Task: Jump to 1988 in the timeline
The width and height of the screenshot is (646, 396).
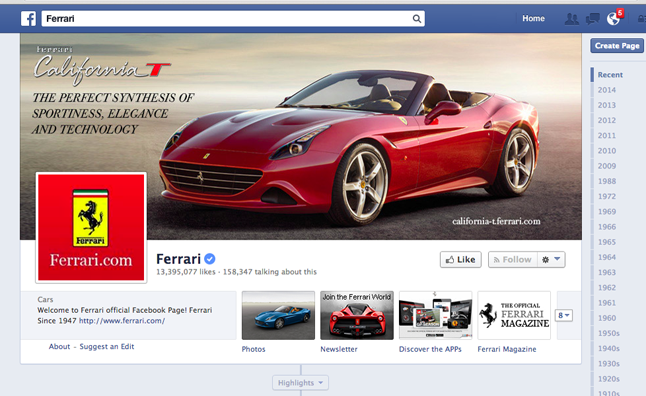Action: 607,181
